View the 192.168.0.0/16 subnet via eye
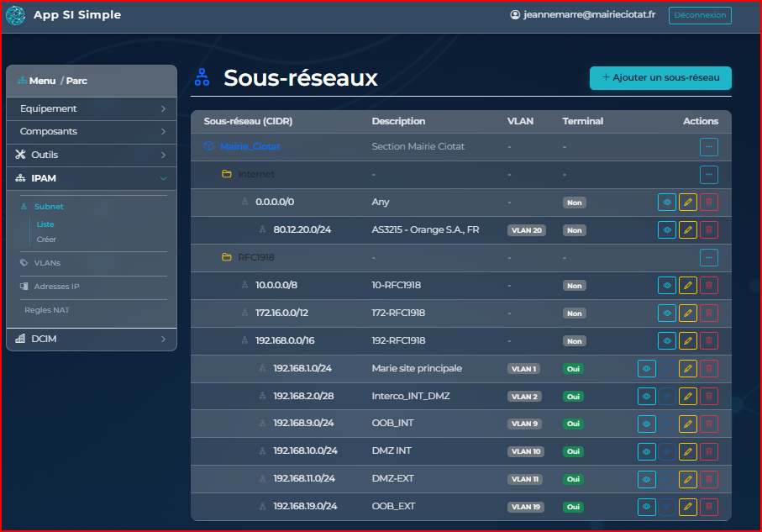Image resolution: width=762 pixels, height=532 pixels. tap(667, 341)
